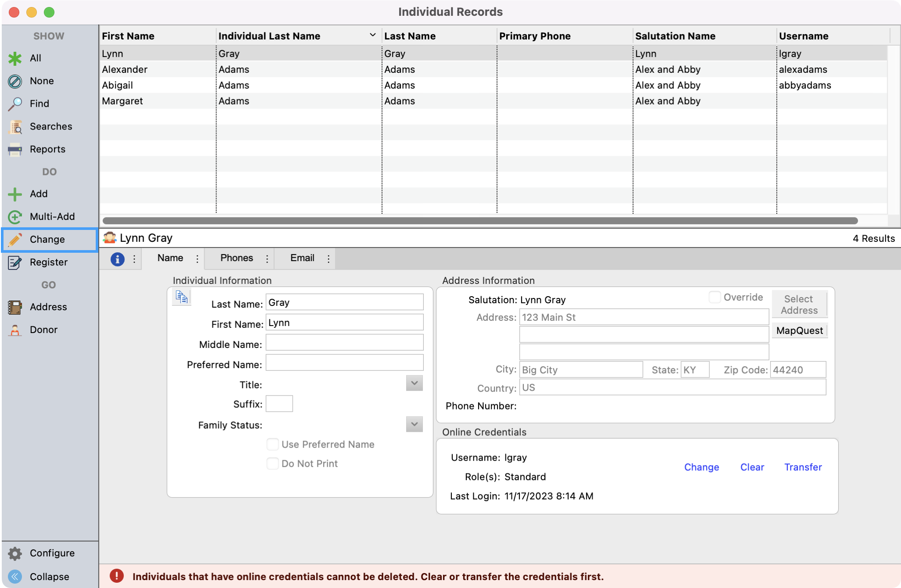Viewport: 901px width, 588px height.
Task: Toggle the Do Not Print checkbox
Action: pyautogui.click(x=273, y=463)
